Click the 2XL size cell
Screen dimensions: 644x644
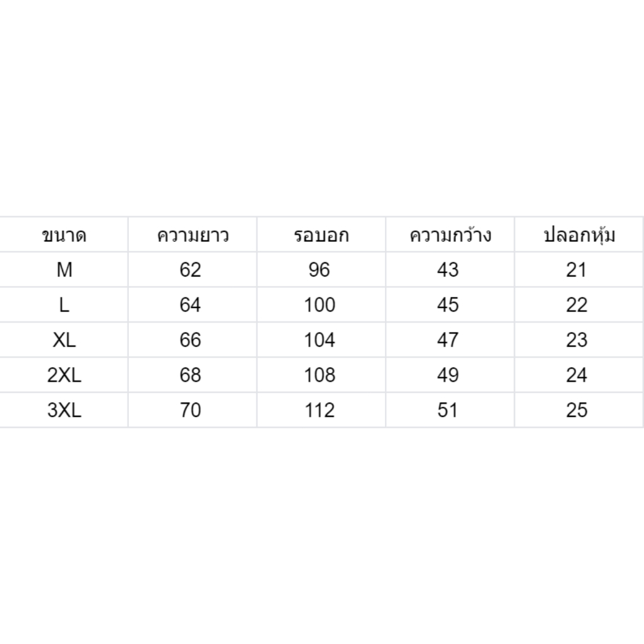tap(64, 375)
